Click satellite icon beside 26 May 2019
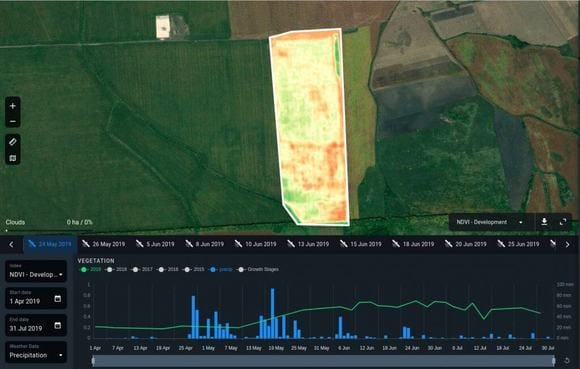Image resolution: width=580 pixels, height=369 pixels. [86, 244]
